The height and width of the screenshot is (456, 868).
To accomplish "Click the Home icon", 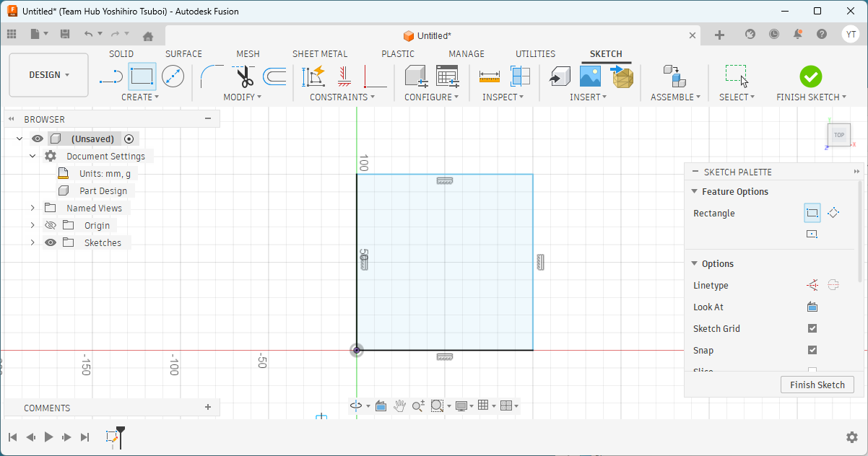I will pyautogui.click(x=148, y=36).
